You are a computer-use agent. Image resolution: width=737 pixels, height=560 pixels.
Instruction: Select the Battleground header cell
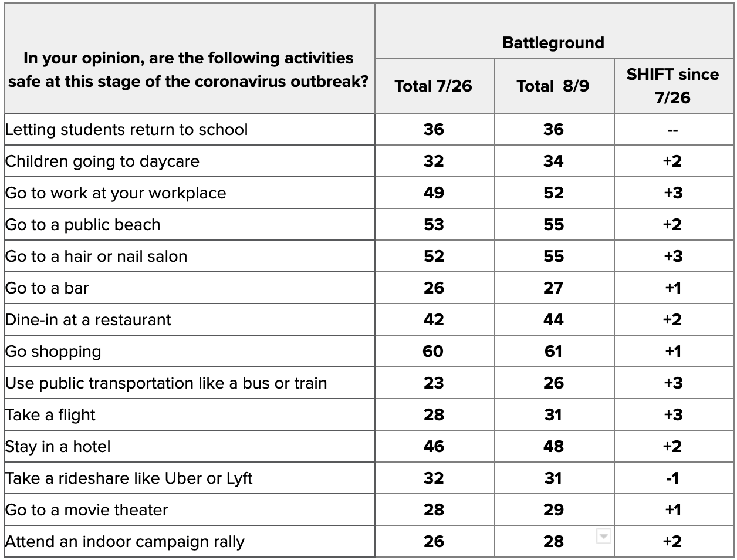click(x=553, y=31)
